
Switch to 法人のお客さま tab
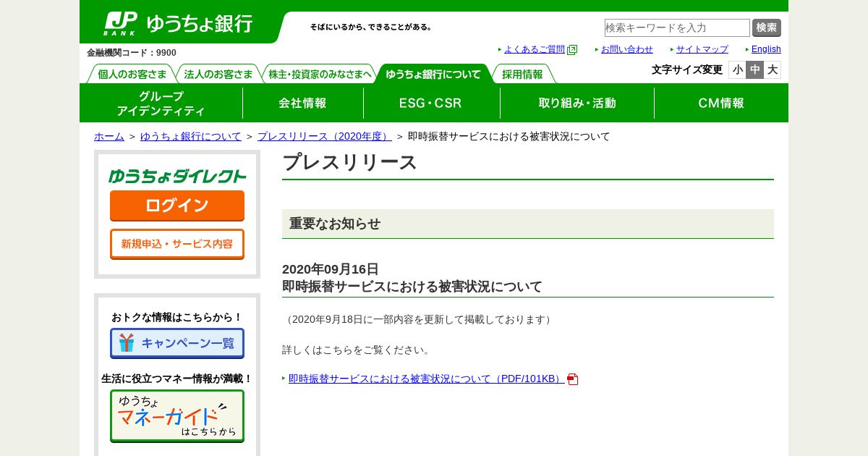(x=218, y=75)
